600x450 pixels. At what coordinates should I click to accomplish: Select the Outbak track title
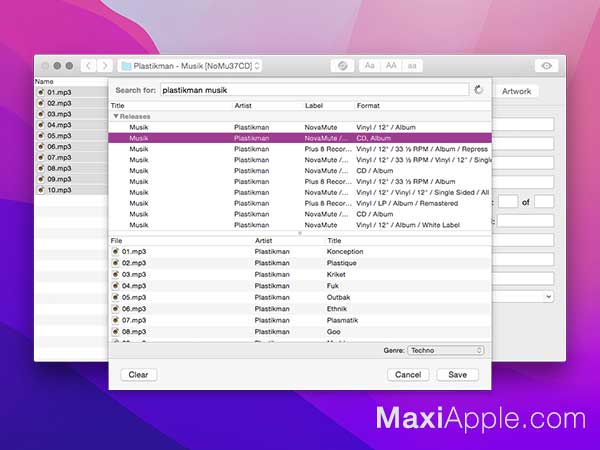pyautogui.click(x=338, y=297)
